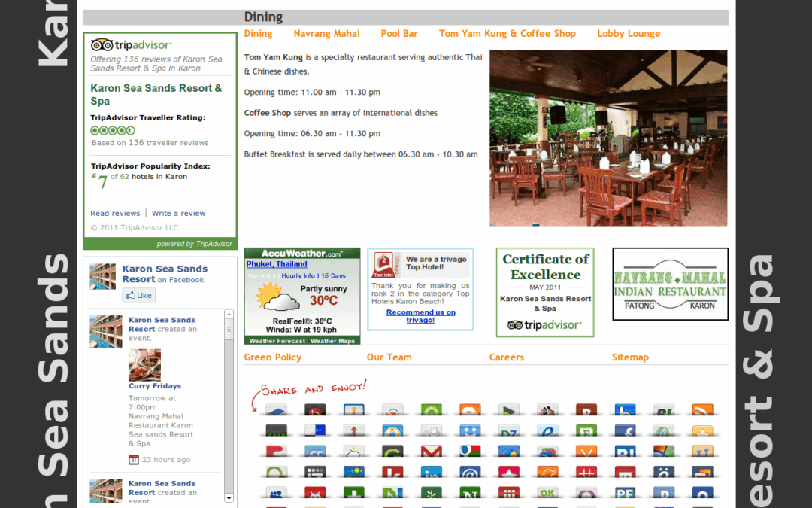Click Karon Sea Sands Resort & Spa TripAdvisor heading
This screenshot has height=508, width=812.
[156, 94]
